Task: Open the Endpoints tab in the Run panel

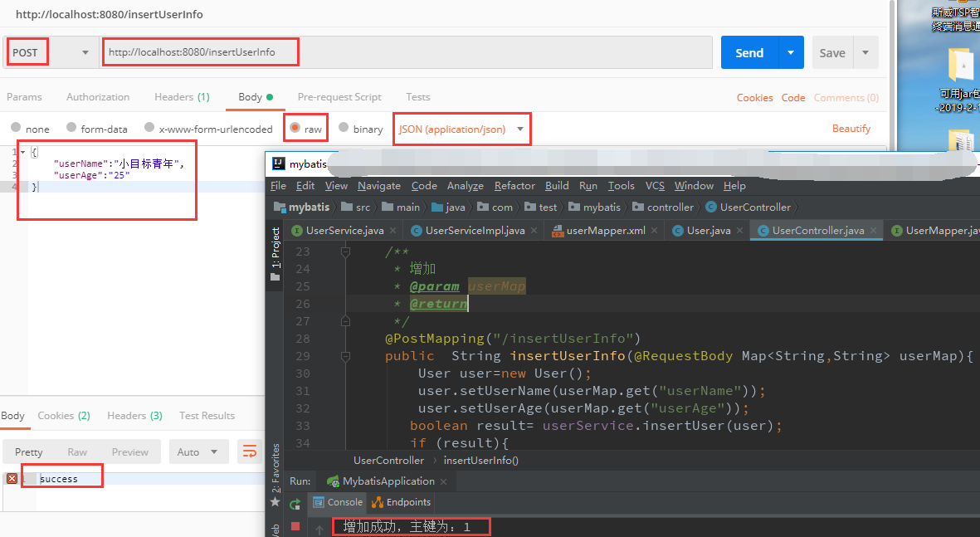Action: (x=401, y=502)
